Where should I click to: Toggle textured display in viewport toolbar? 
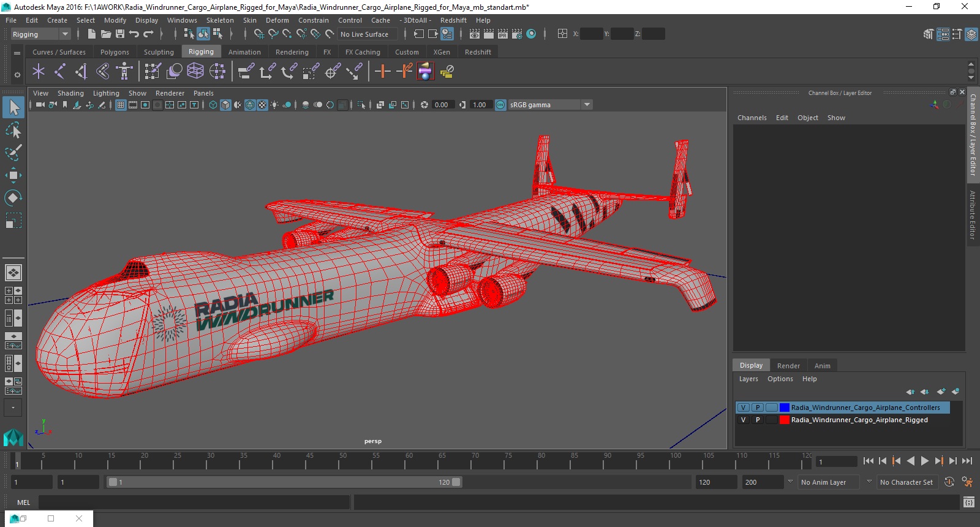262,105
